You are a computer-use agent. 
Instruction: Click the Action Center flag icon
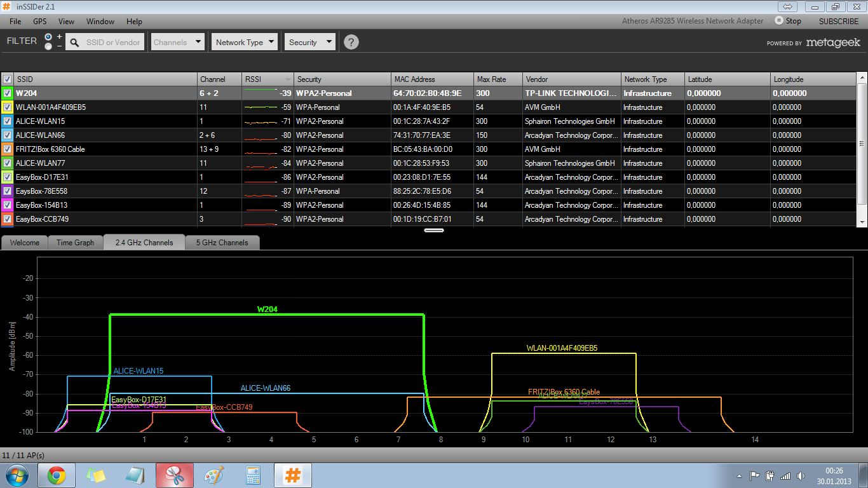pyautogui.click(x=755, y=475)
